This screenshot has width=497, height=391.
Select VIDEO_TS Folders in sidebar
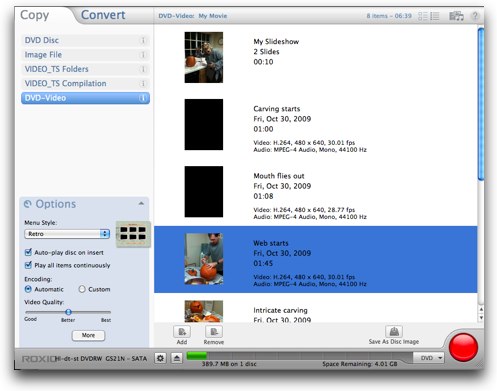click(85, 69)
